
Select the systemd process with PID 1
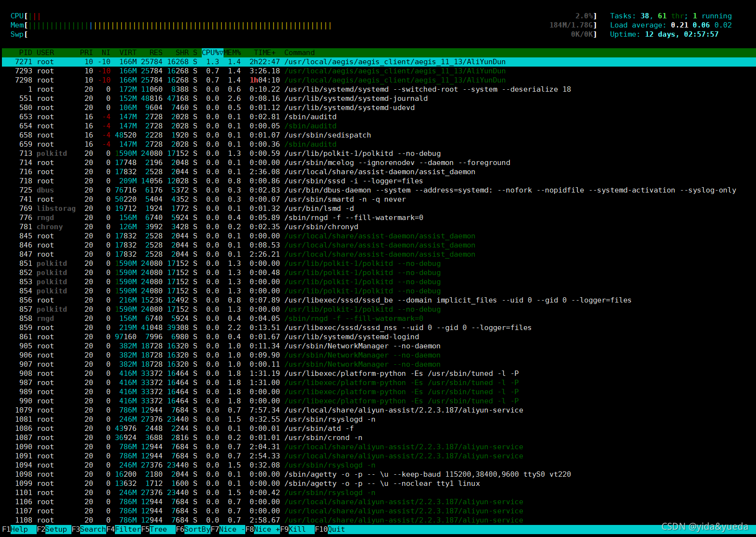click(378, 89)
